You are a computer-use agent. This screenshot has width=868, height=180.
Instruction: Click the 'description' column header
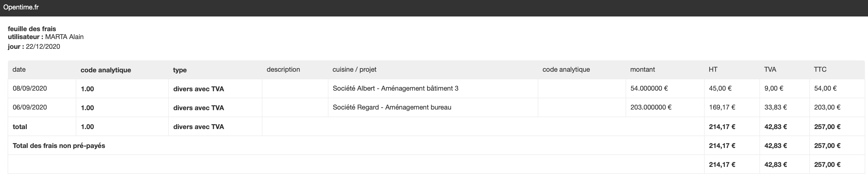click(283, 70)
